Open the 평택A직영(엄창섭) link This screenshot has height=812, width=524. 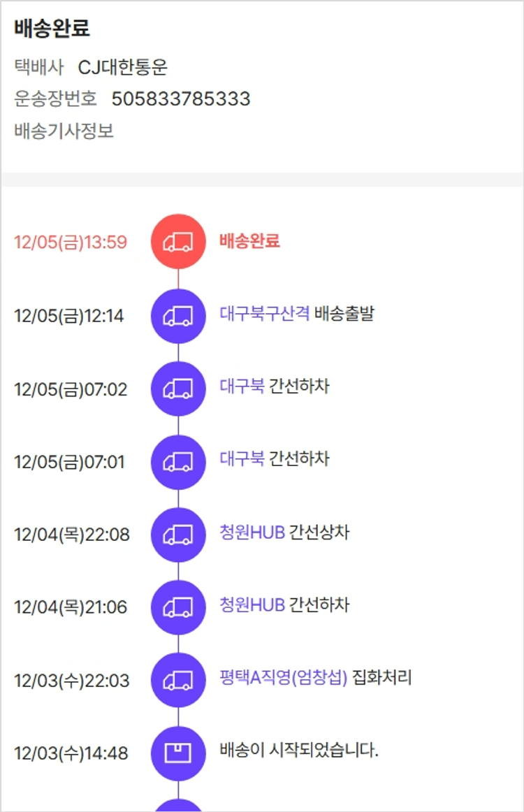(x=283, y=677)
